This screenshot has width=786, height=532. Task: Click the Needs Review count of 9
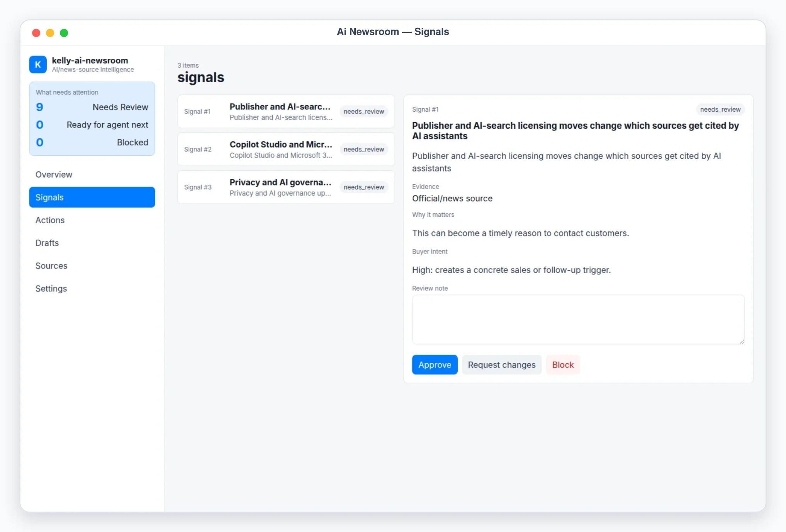coord(39,107)
